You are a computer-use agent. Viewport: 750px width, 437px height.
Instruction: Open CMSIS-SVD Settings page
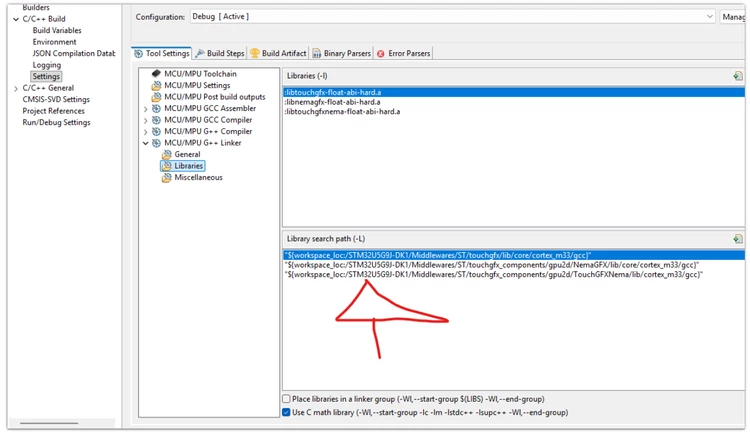[56, 99]
